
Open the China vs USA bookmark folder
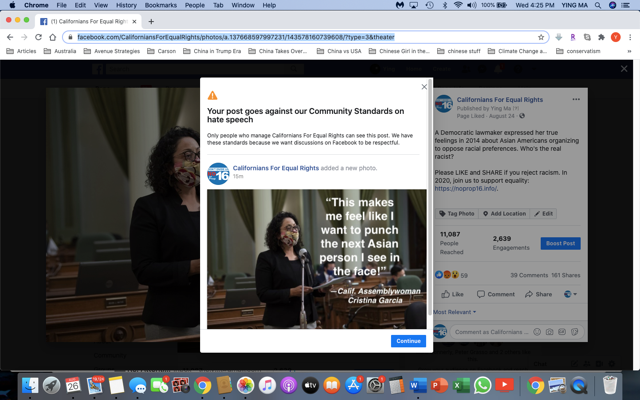tap(343, 51)
